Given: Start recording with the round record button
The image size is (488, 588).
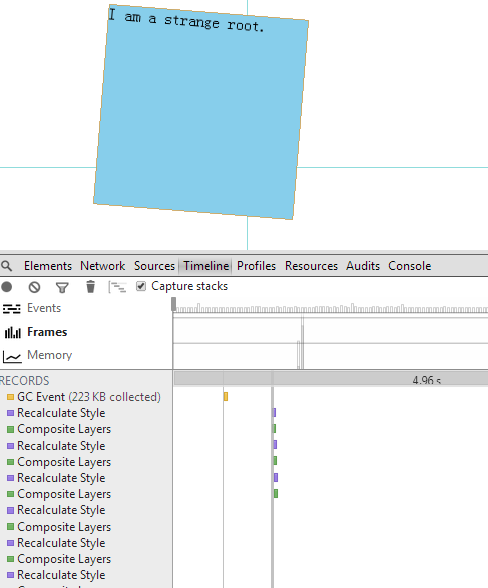Looking at the screenshot, I should coord(7,287).
